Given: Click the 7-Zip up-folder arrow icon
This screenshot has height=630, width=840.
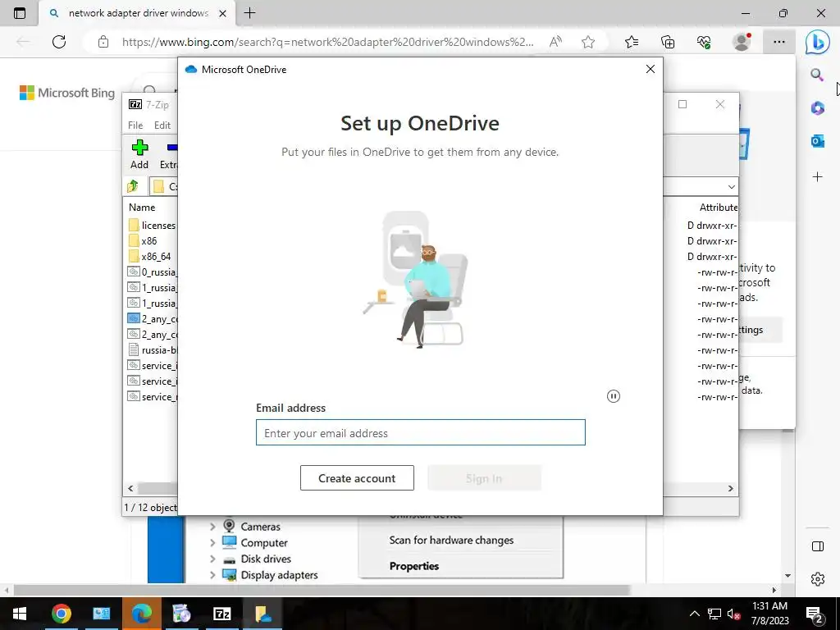Looking at the screenshot, I should [x=133, y=186].
